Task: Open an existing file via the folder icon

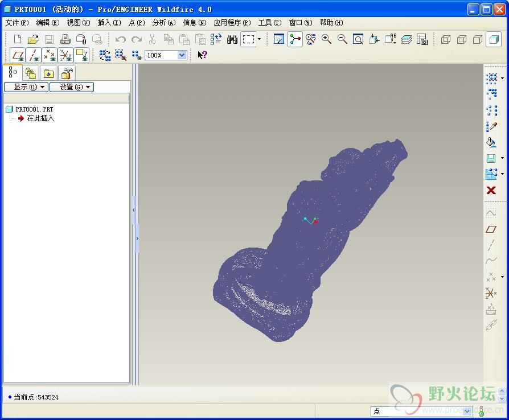Action: tap(33, 39)
